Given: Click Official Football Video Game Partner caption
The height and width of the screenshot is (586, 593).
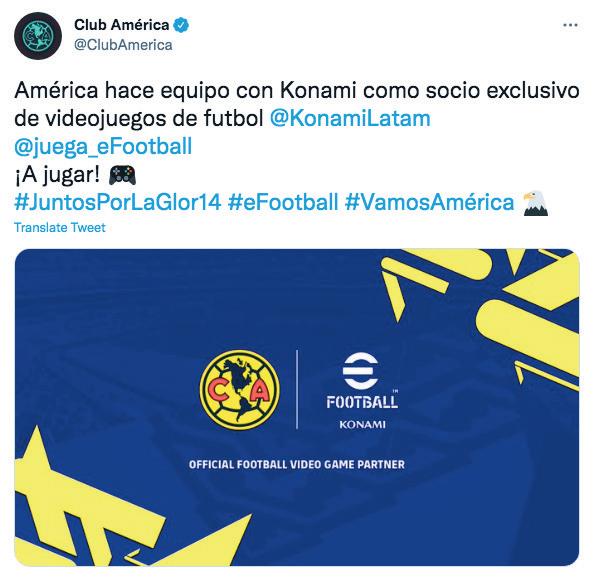Looking at the screenshot, I should [297, 465].
